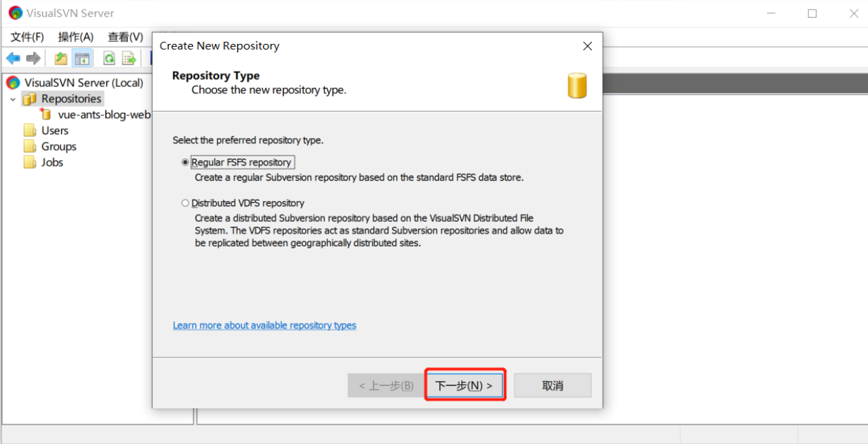Click the 下一步(N) > button

[x=465, y=386]
